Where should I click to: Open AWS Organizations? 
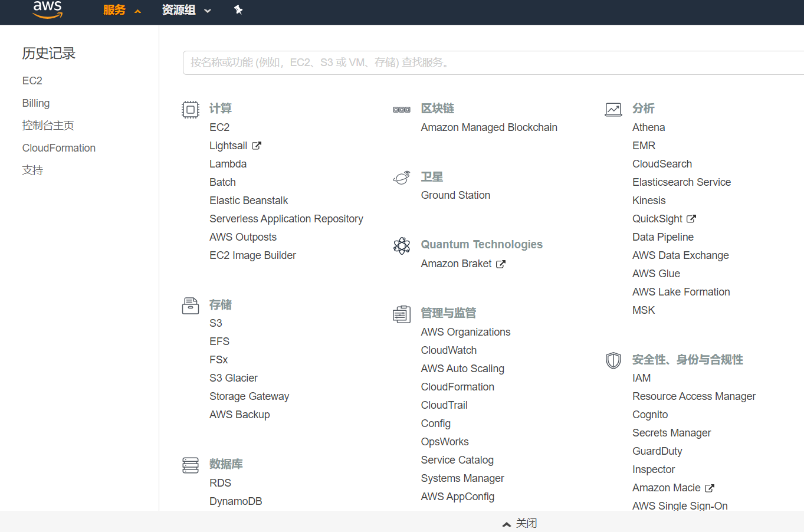tap(466, 332)
